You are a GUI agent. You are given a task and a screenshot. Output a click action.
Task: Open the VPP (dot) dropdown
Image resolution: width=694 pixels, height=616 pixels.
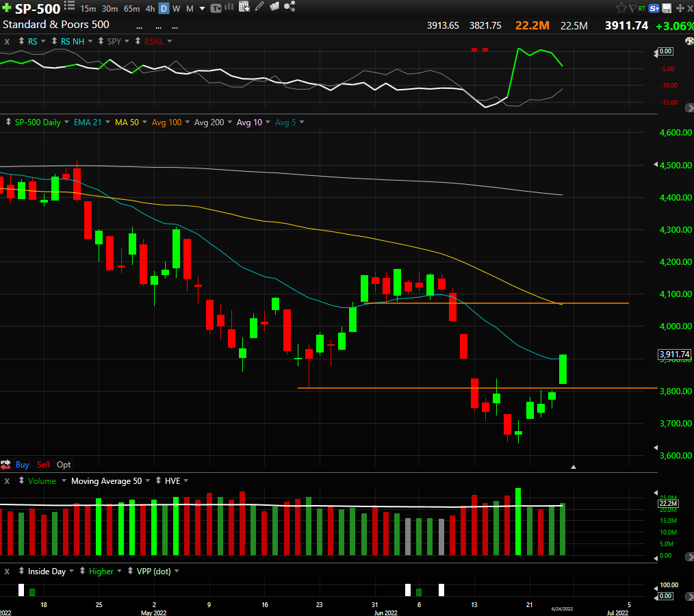(x=177, y=572)
